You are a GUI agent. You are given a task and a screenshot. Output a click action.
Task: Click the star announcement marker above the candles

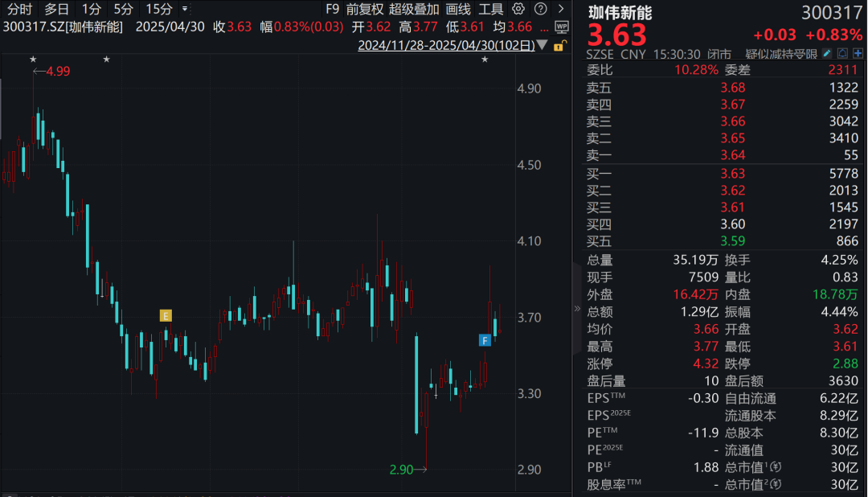[x=33, y=59]
